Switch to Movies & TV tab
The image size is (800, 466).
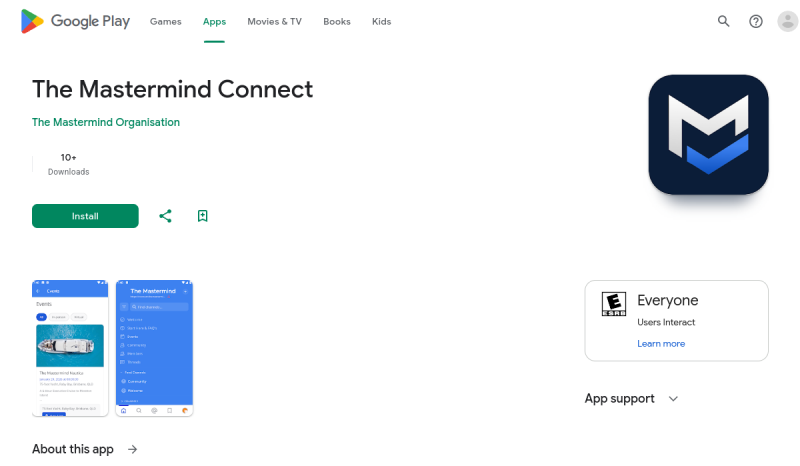pos(274,21)
